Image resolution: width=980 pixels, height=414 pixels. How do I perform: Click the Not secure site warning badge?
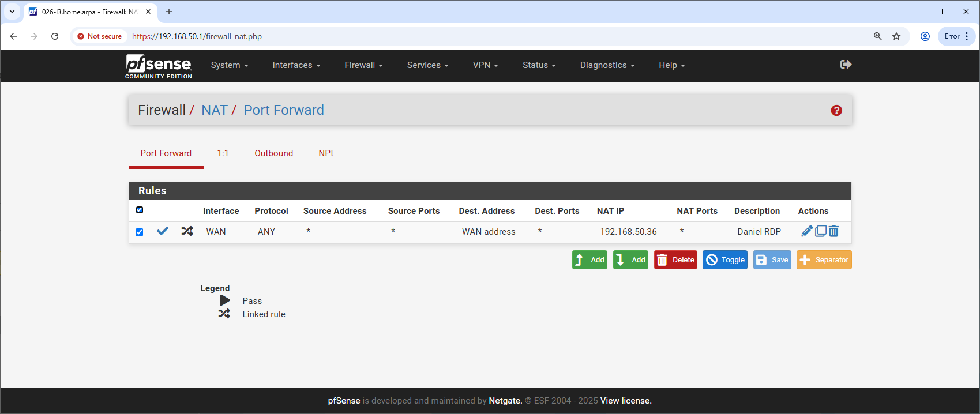[100, 36]
